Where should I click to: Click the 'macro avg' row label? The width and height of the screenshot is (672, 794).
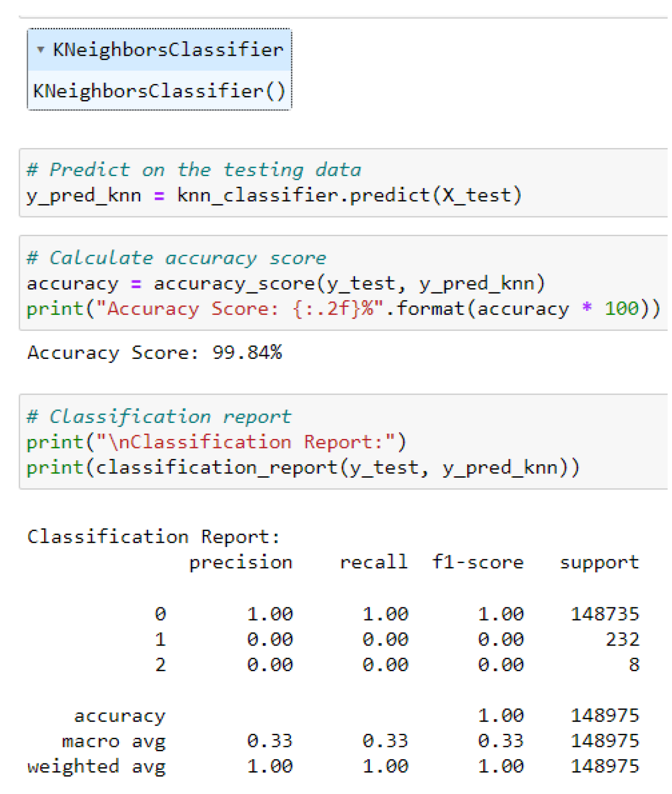114,741
